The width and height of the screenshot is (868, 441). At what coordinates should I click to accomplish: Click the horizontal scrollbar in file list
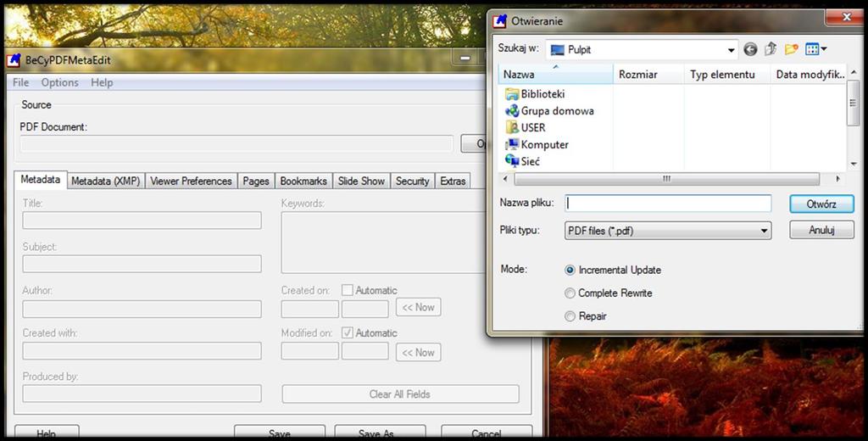(x=666, y=179)
